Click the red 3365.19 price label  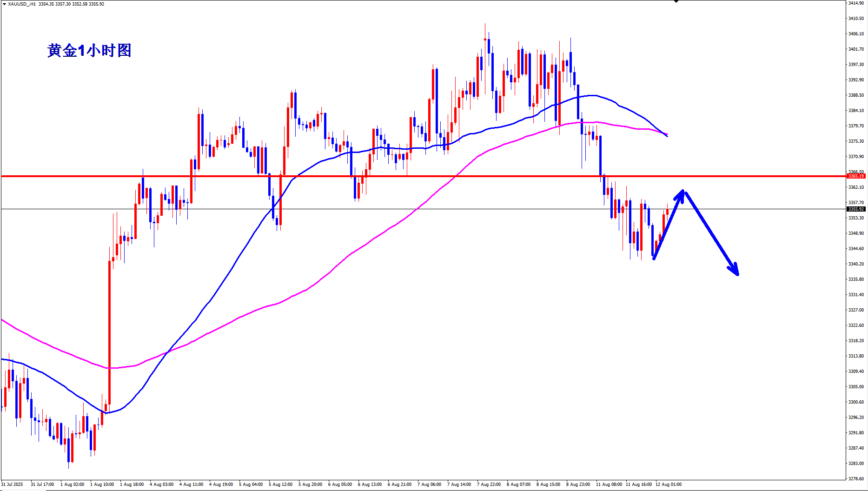856,176
